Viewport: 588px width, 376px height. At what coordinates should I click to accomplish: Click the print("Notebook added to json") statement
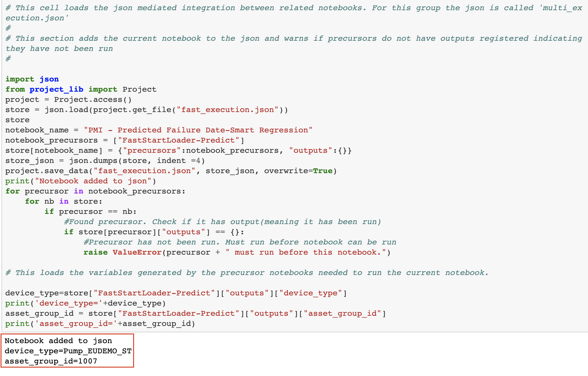click(81, 181)
